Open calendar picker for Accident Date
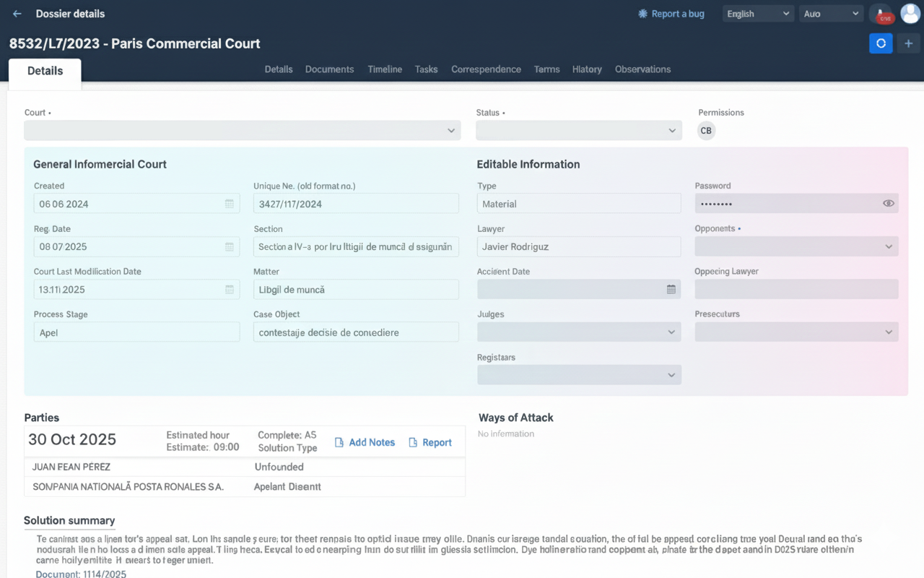Image resolution: width=924 pixels, height=578 pixels. coord(671,290)
